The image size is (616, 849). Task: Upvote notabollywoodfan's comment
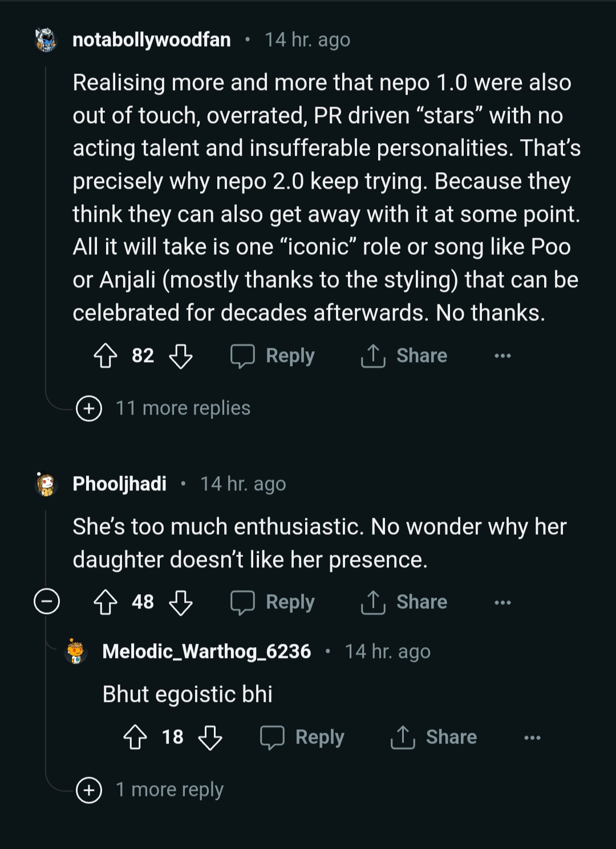[106, 356]
